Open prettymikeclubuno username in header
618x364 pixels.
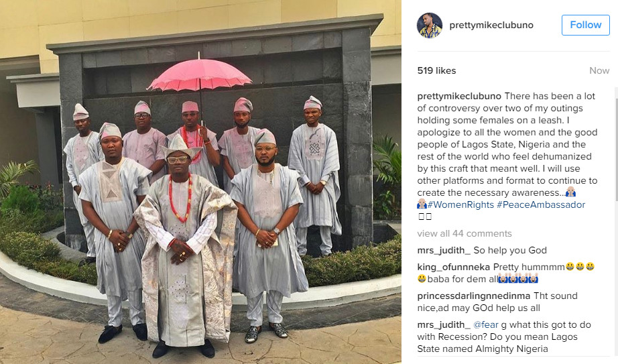pos(491,25)
